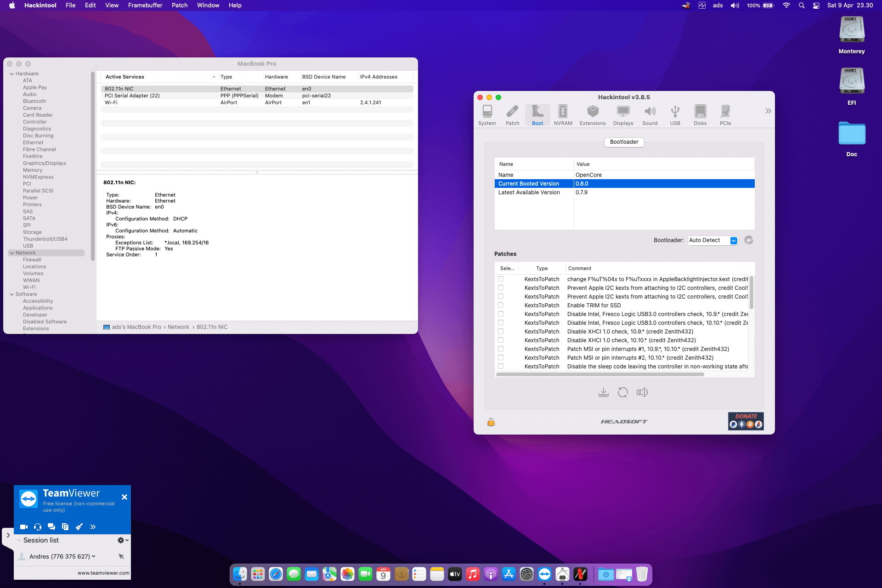Open the PCIe section icon
The image size is (882, 588).
click(x=725, y=115)
